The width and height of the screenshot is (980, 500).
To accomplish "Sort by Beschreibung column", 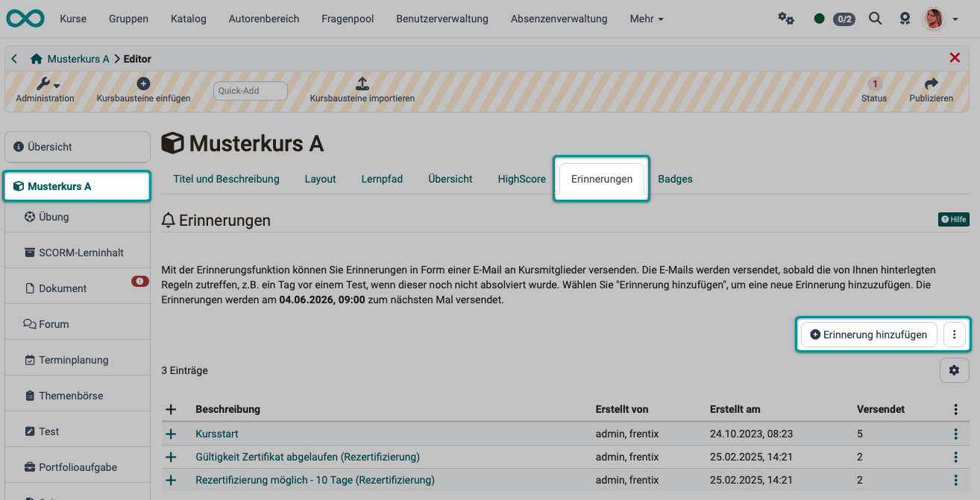I will point(227,409).
